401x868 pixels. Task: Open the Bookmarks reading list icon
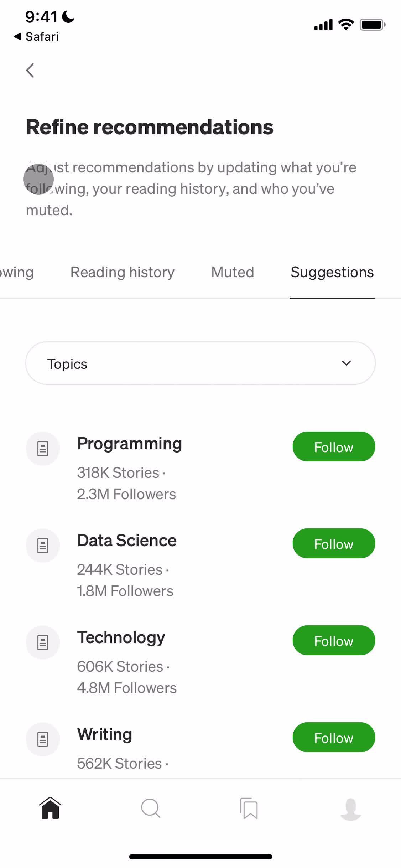pos(249,808)
